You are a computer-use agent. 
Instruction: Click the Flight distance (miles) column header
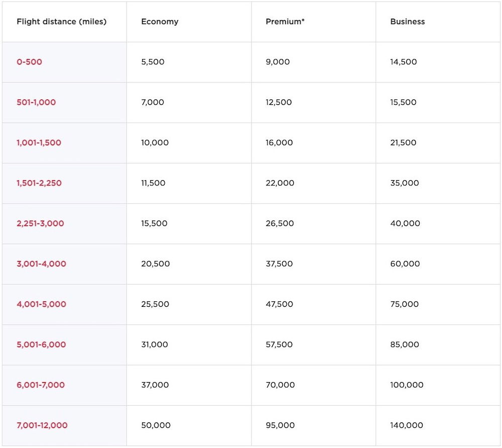(x=62, y=22)
